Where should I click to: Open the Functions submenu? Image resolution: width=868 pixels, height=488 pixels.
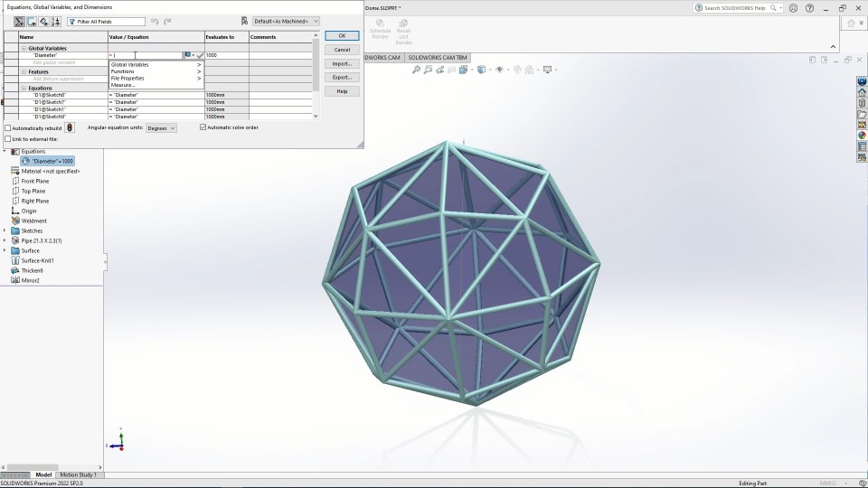156,71
